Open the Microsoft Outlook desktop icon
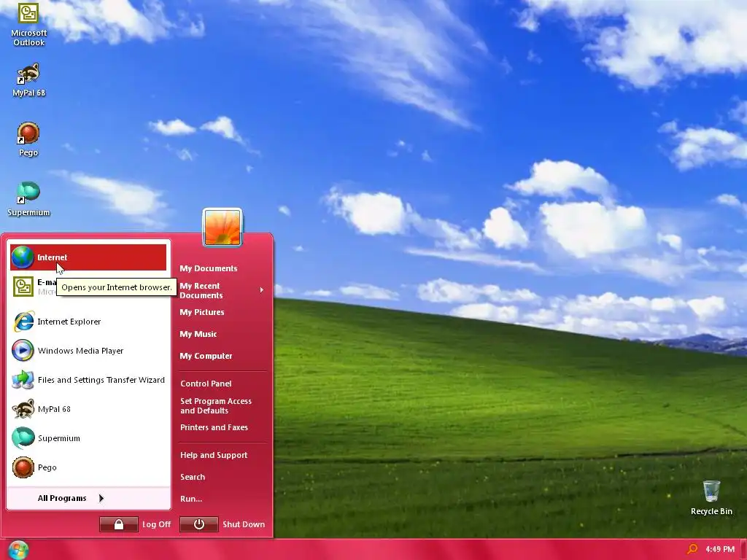 coord(28,24)
